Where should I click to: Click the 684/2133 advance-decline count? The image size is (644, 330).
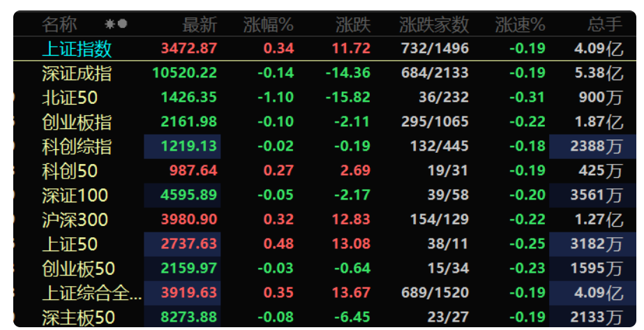(435, 73)
